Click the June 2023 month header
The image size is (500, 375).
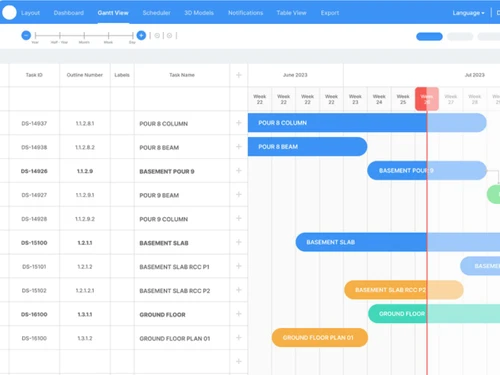[x=295, y=75]
